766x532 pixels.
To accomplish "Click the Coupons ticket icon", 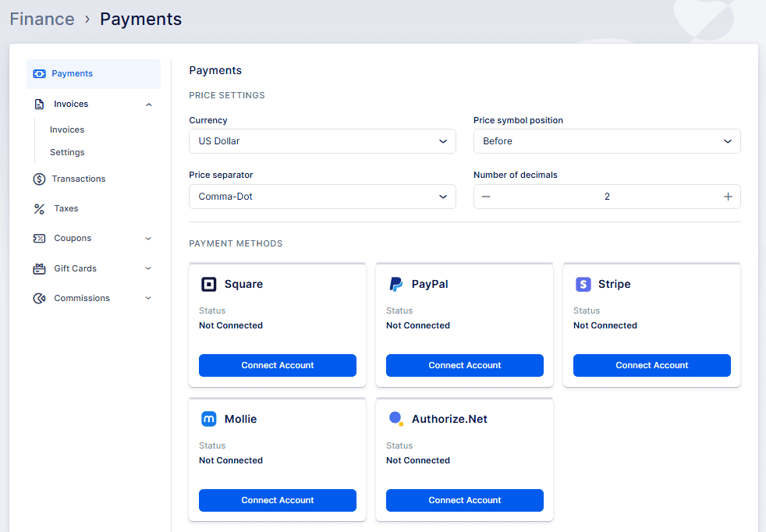I will [x=39, y=239].
